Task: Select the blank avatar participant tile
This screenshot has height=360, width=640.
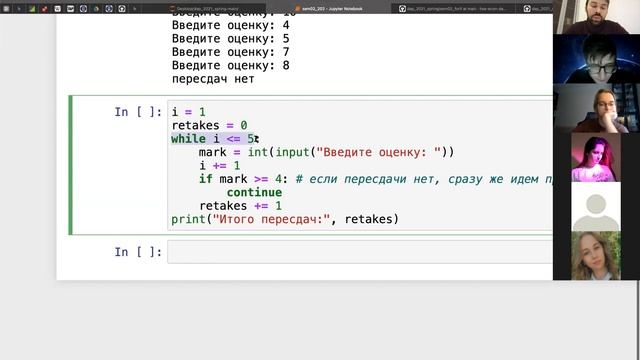Action: tap(596, 207)
